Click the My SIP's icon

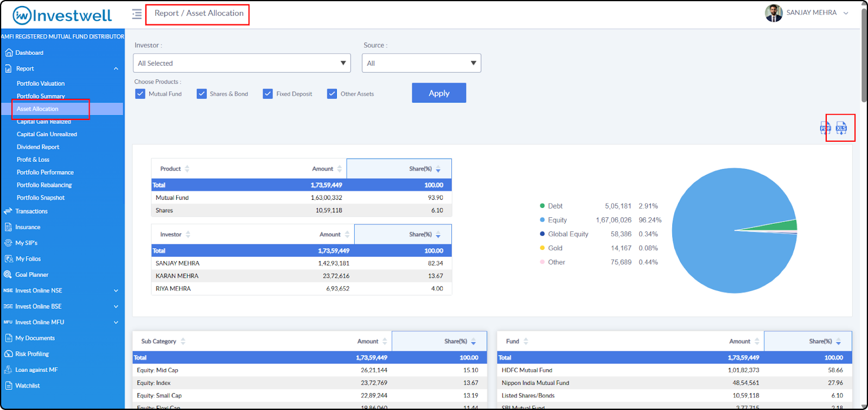tap(8, 243)
